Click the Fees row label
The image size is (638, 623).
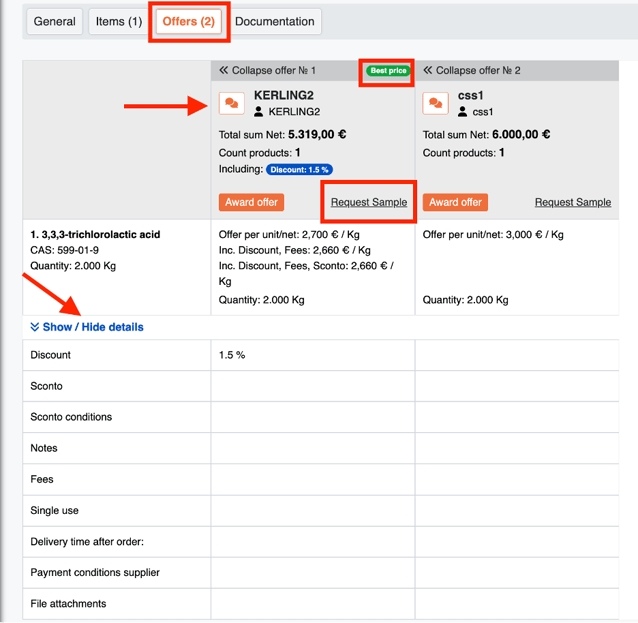(42, 479)
